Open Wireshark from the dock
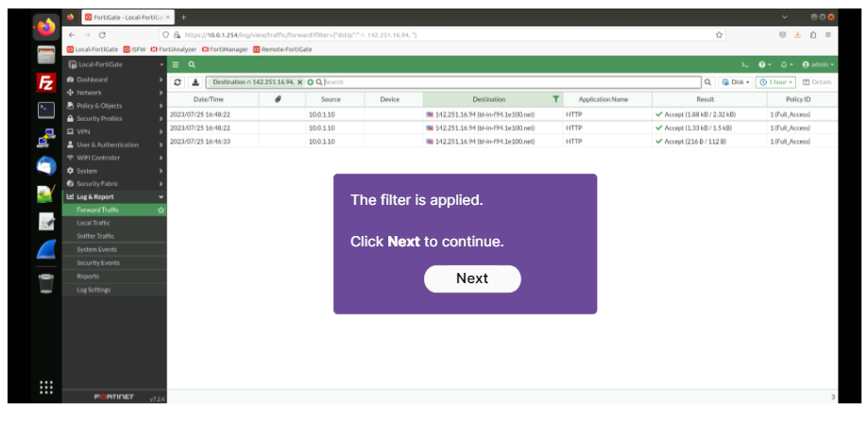 [x=46, y=249]
